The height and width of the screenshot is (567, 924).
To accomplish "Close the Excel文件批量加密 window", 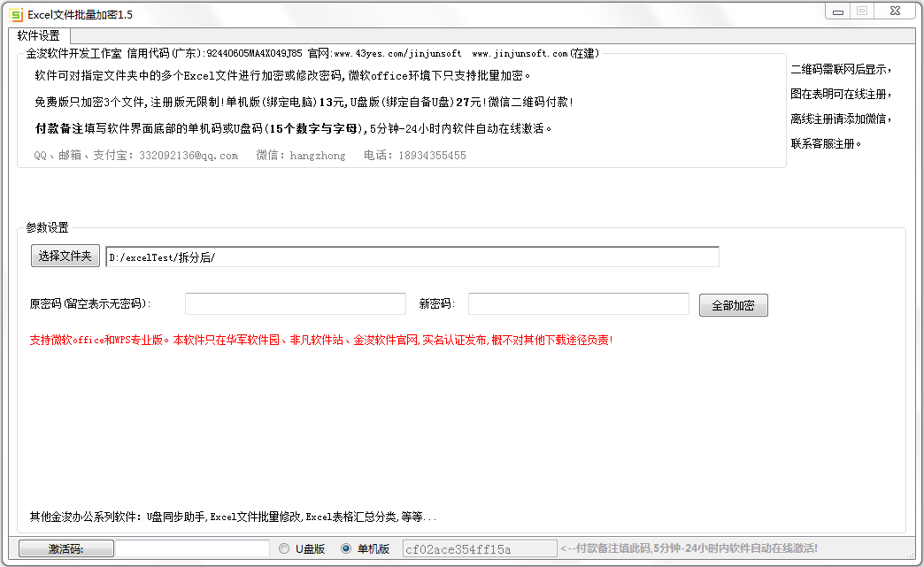I will point(895,11).
